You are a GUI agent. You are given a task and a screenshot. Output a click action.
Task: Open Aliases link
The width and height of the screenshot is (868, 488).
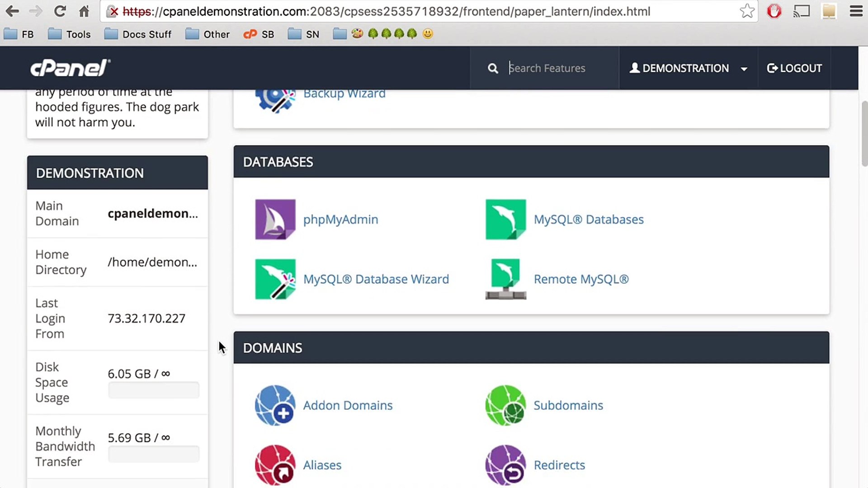tap(322, 465)
